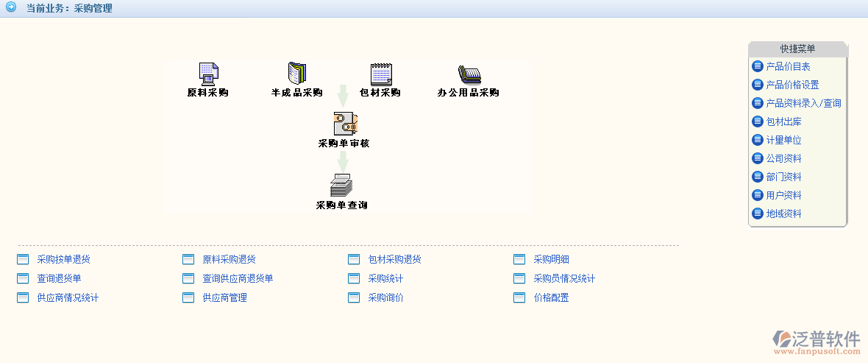Open the 查询供应商退货单 link

[x=238, y=278]
